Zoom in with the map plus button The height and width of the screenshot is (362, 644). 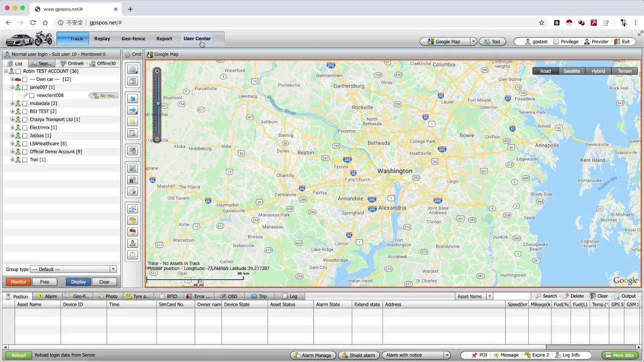pyautogui.click(x=157, y=71)
